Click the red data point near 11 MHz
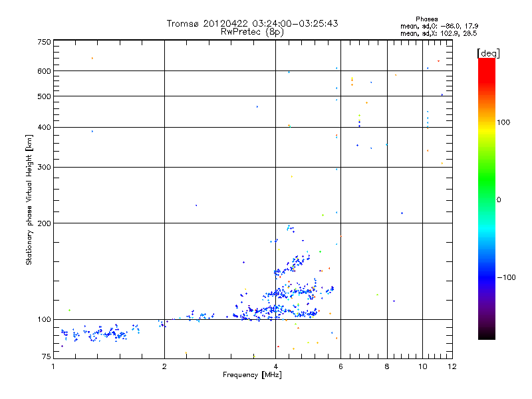 click(438, 61)
